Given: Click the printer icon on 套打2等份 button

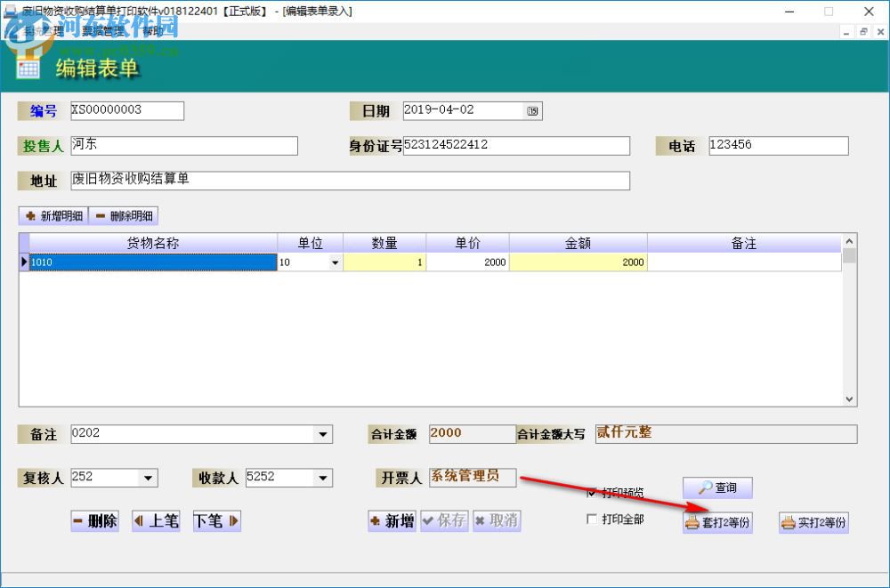Looking at the screenshot, I should point(692,523).
